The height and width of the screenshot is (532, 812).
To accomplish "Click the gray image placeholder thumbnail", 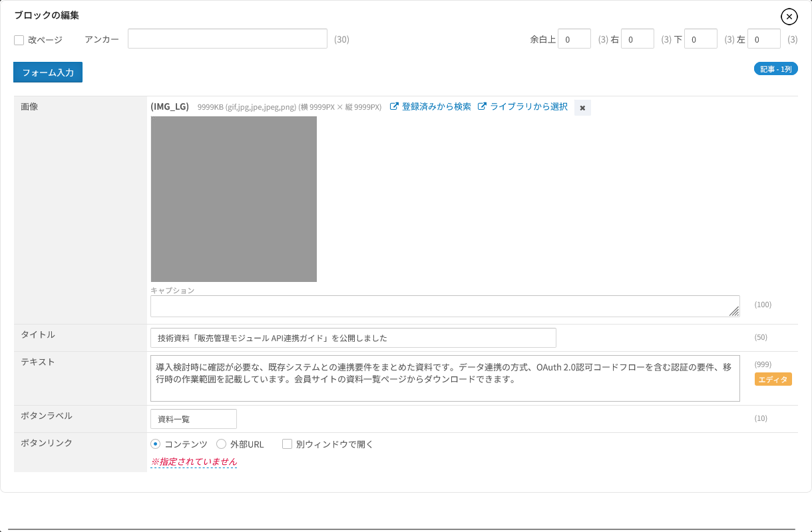I will tap(234, 199).
